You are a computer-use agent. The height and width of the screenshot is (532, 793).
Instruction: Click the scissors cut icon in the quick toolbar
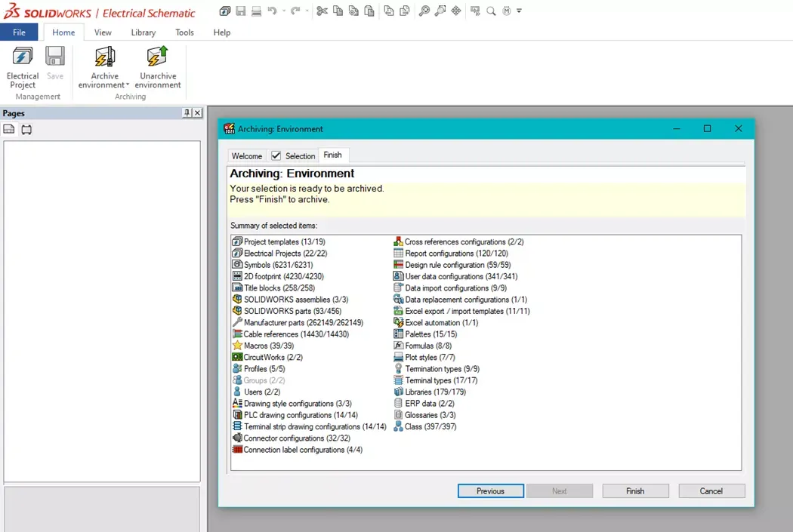(x=322, y=11)
